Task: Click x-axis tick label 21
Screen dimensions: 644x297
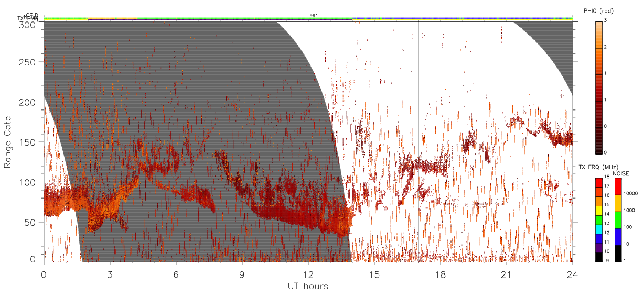Action: pyautogui.click(x=507, y=274)
